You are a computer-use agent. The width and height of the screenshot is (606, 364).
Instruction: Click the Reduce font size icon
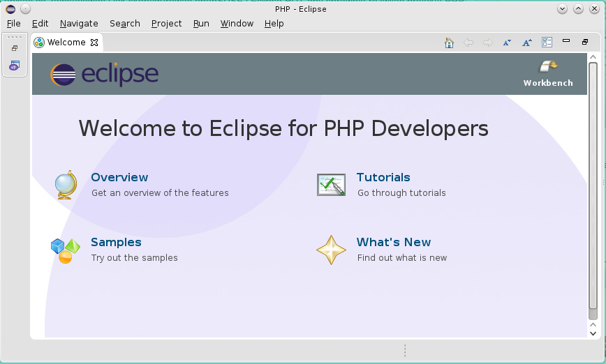pos(507,43)
